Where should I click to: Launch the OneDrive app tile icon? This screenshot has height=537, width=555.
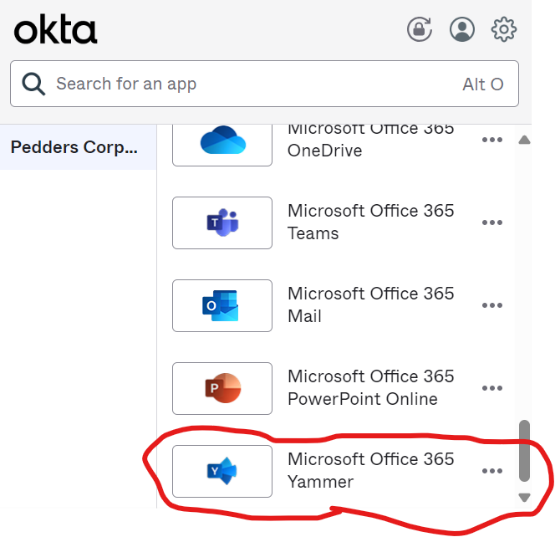(x=222, y=144)
